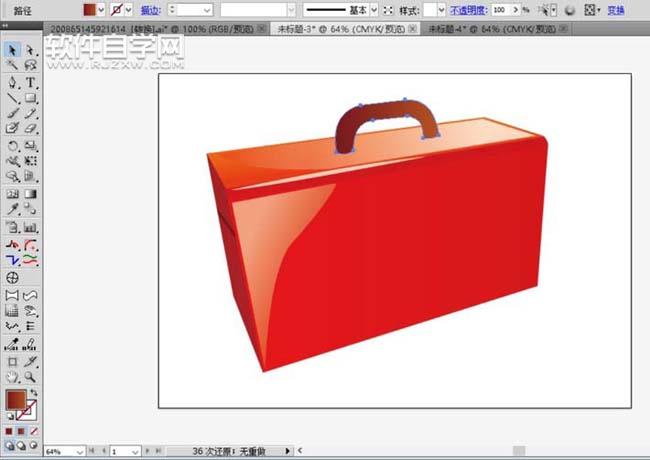Activate the Zoom magnifier tool
650x460 pixels.
click(31, 376)
